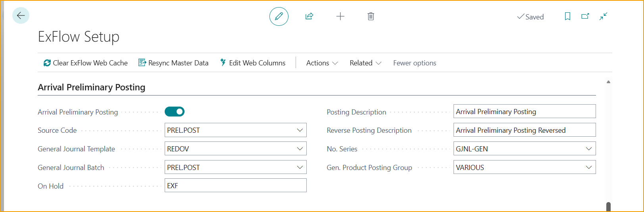644x212 pixels.
Task: Click the General Journal Batch label
Action: pos(71,168)
